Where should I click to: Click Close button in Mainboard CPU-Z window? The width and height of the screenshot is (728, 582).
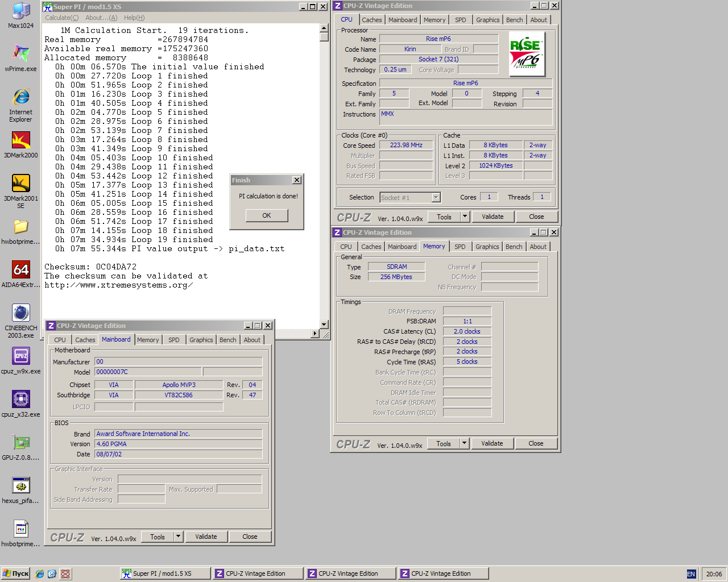tap(250, 537)
